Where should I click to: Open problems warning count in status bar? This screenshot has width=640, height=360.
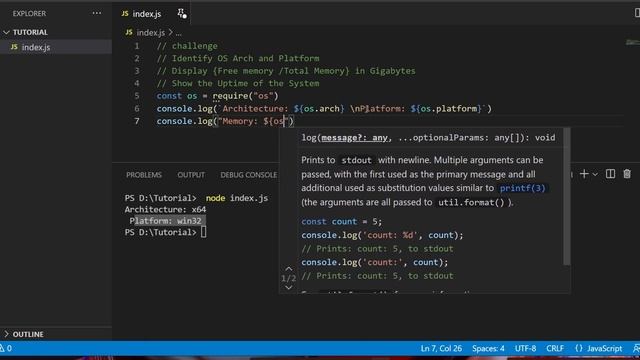click(6, 349)
